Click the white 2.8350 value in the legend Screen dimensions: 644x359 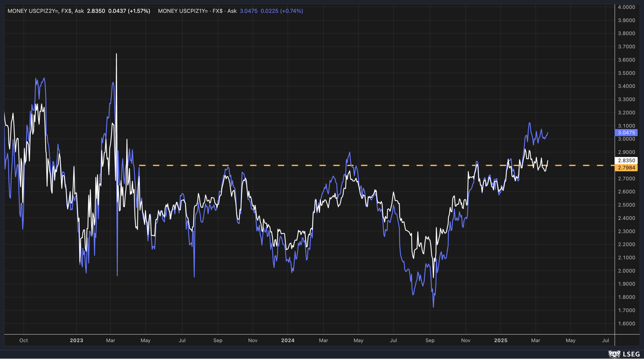[96, 11]
